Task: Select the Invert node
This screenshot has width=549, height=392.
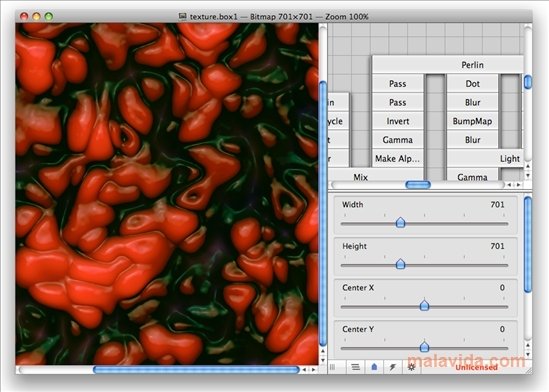Action: [397, 121]
